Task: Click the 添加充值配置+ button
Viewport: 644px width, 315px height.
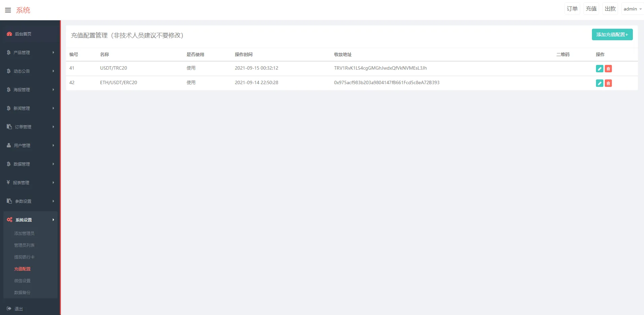Action: tap(612, 34)
